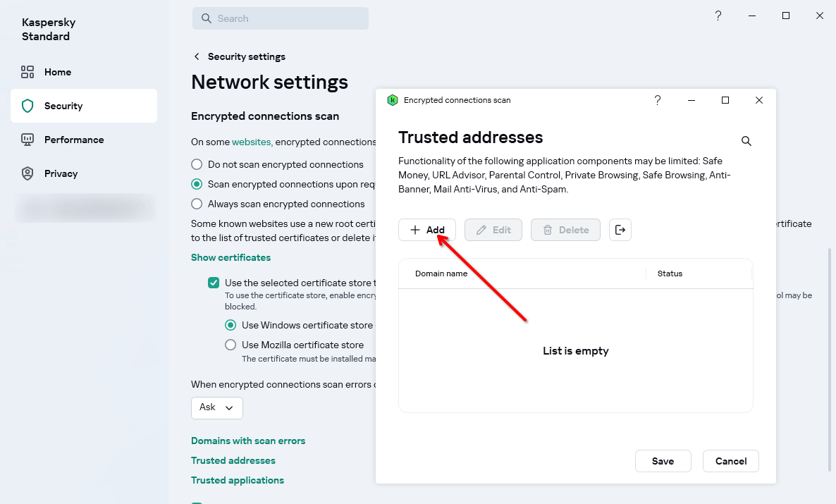This screenshot has height=504, width=836.
Task: Open the Ask dropdown for scan errors
Action: pyautogui.click(x=216, y=407)
